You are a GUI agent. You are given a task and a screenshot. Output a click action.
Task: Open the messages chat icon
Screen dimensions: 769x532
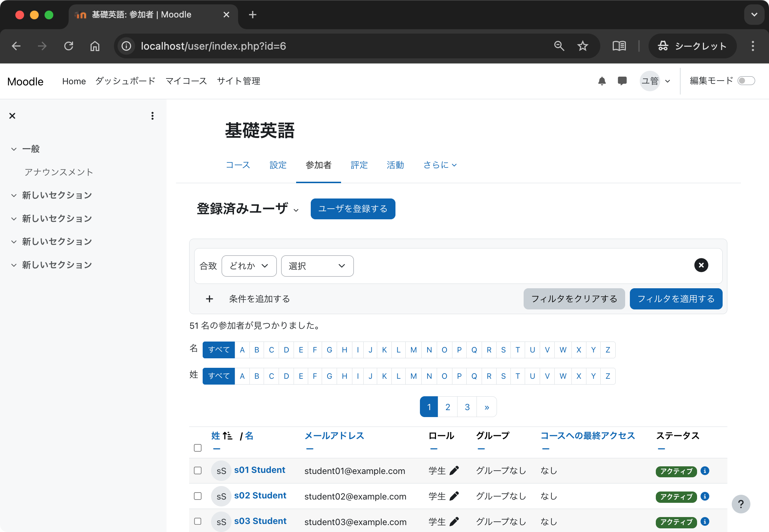pos(622,81)
